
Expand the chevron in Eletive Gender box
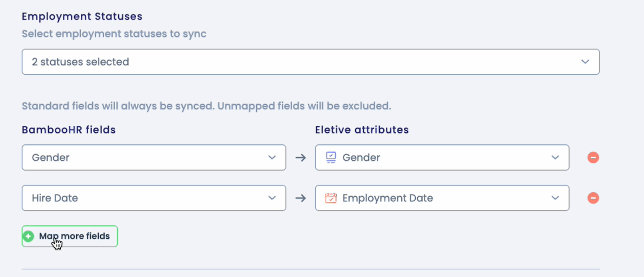(555, 157)
